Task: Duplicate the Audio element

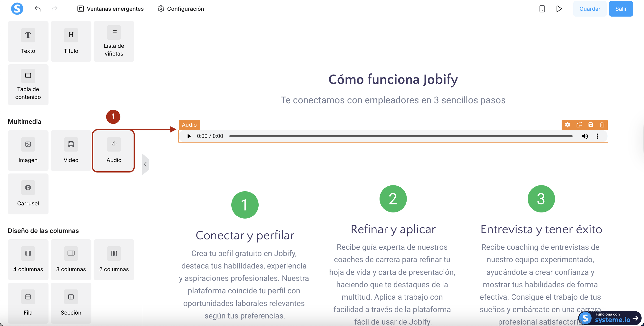Action: tap(579, 125)
